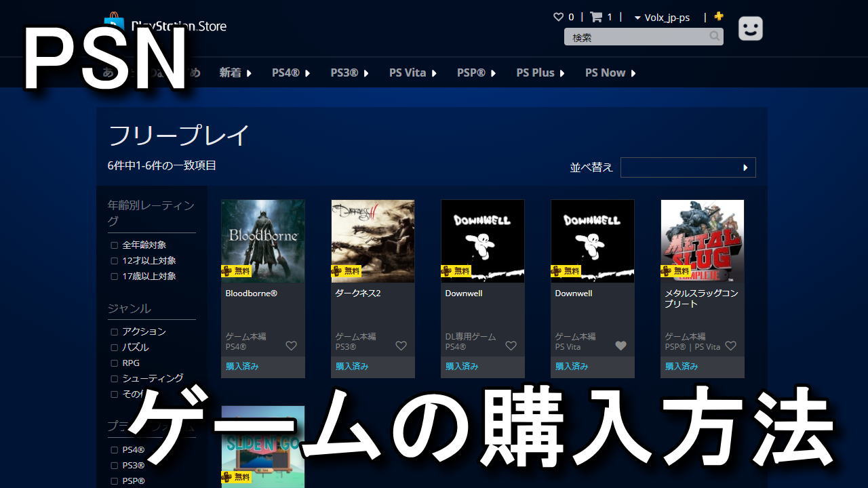868x488 pixels.
Task: Enable the シューティング genre filter
Action: point(115,379)
